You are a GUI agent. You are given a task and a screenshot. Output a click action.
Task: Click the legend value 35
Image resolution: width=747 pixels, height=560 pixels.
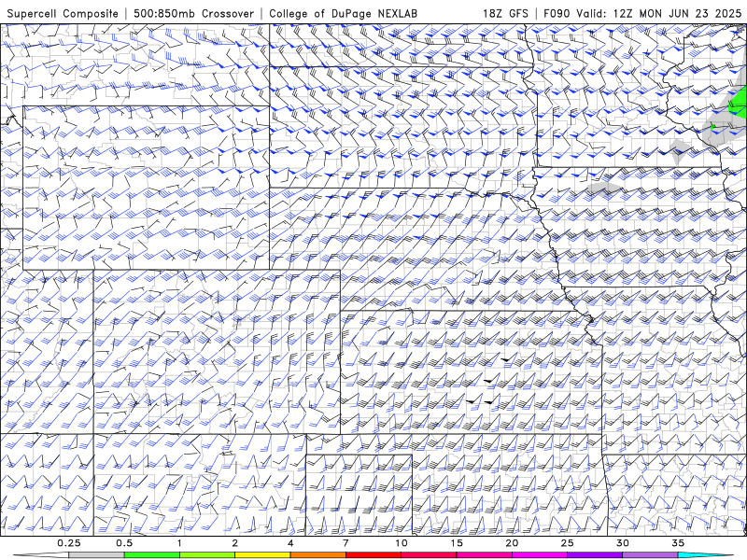pyautogui.click(x=678, y=543)
